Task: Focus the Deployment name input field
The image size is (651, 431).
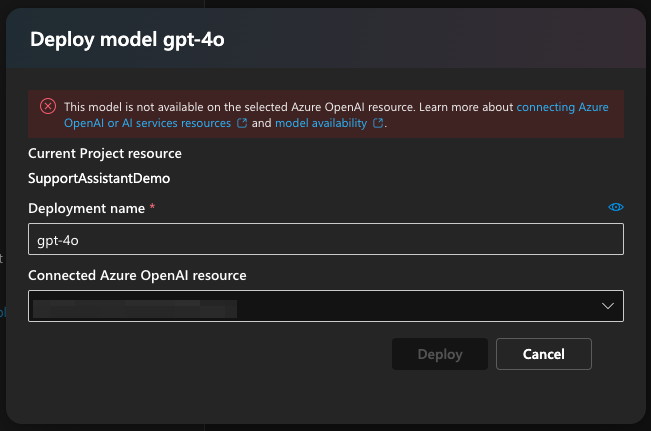Action: click(326, 239)
